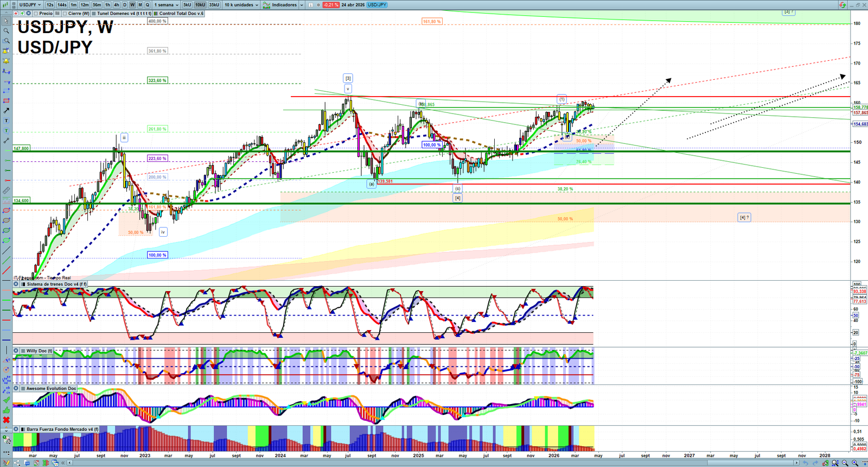868x467 pixels.
Task: Set history to 10kU units
Action: click(x=200, y=5)
